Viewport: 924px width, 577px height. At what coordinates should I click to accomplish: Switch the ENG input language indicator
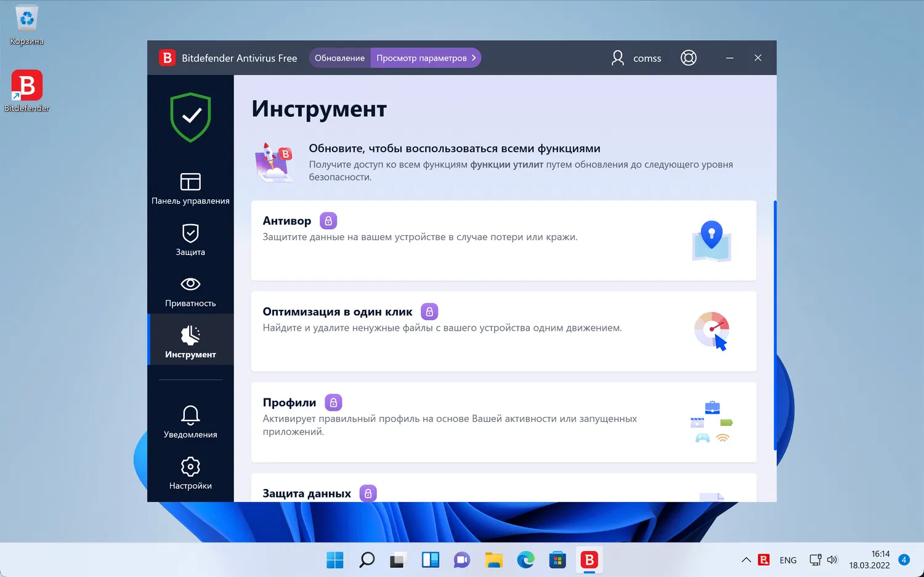point(788,560)
